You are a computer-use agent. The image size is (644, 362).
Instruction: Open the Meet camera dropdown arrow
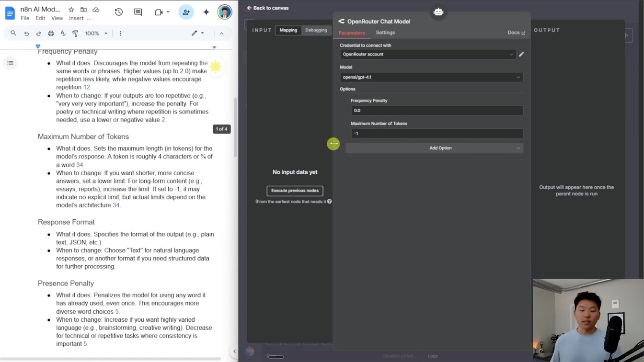point(168,12)
